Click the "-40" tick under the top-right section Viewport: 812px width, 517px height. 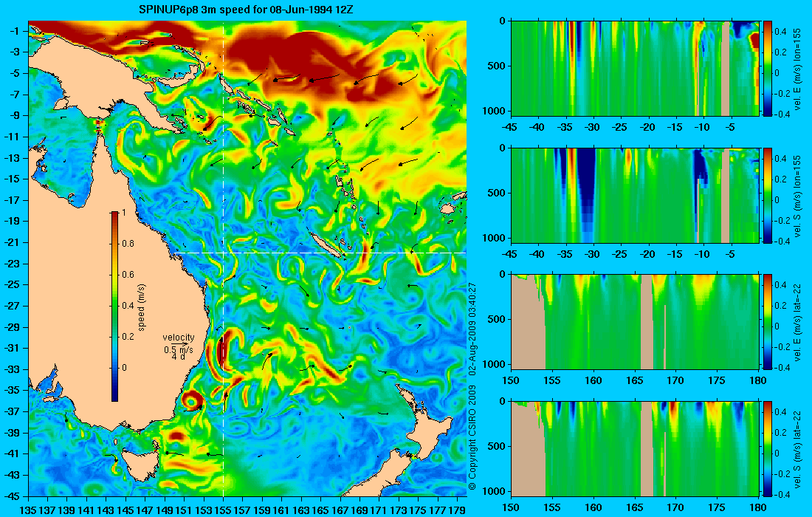point(538,127)
